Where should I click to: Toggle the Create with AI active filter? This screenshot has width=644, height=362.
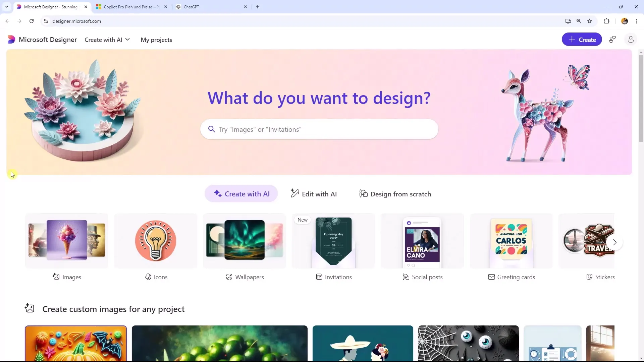coord(242,194)
